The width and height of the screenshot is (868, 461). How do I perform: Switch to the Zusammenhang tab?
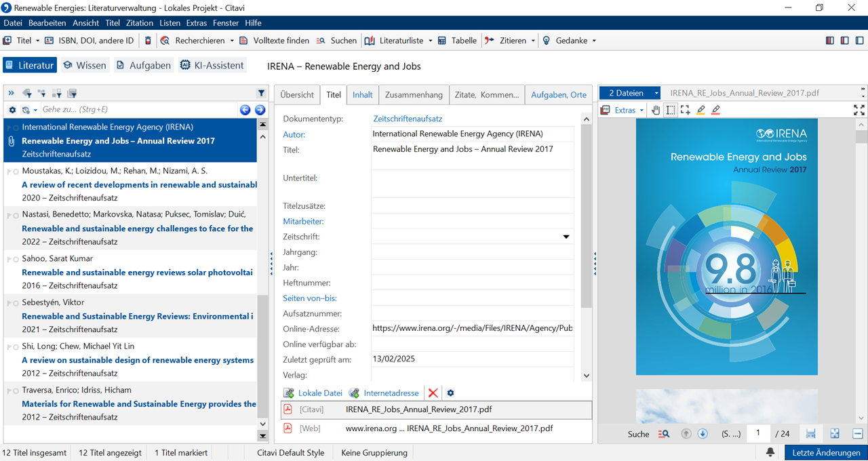tap(414, 95)
